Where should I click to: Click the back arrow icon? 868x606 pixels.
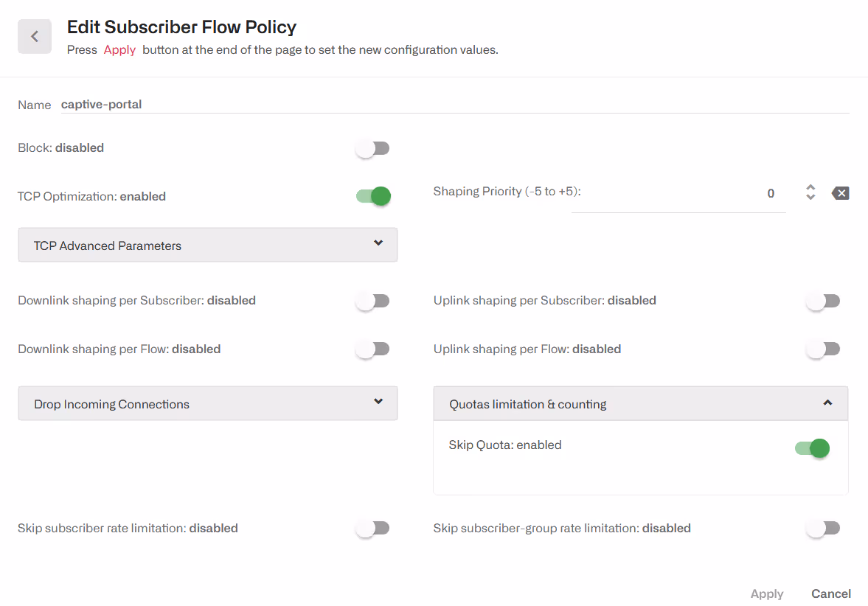coord(35,37)
